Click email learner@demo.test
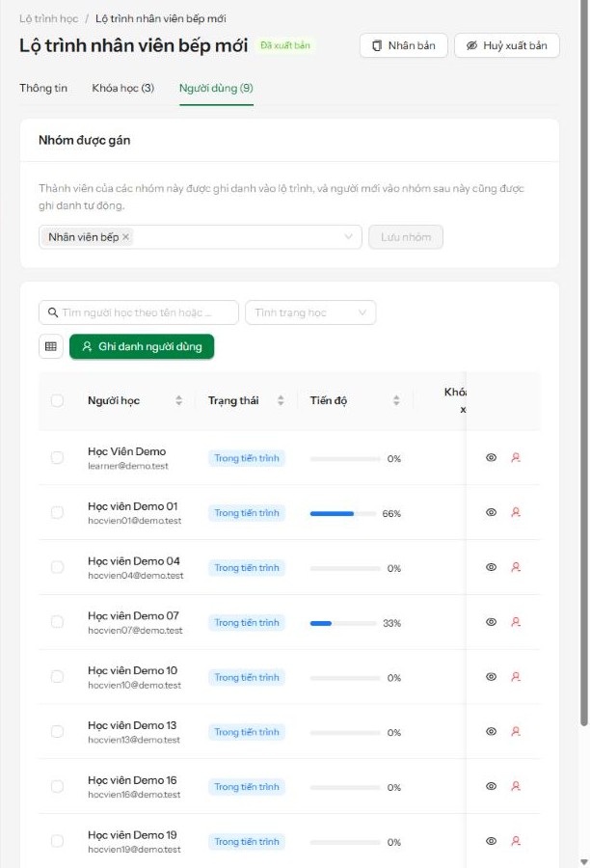 point(128,466)
